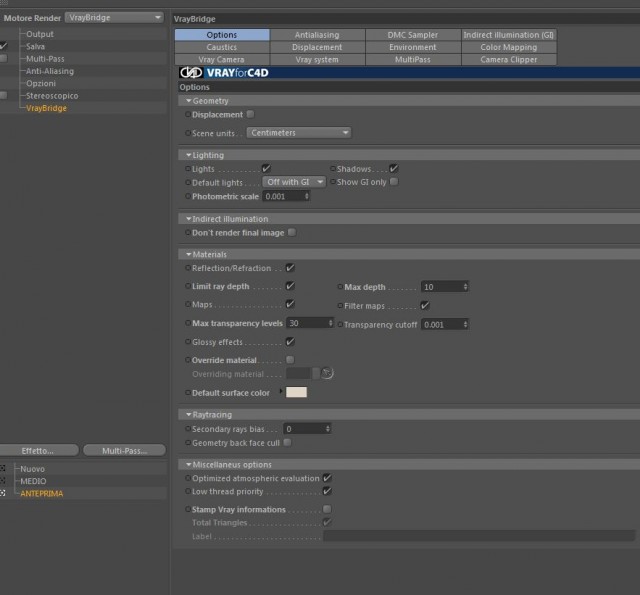Toggle the Shadows checkbox
Image resolution: width=640 pixels, height=595 pixels.
tap(394, 168)
